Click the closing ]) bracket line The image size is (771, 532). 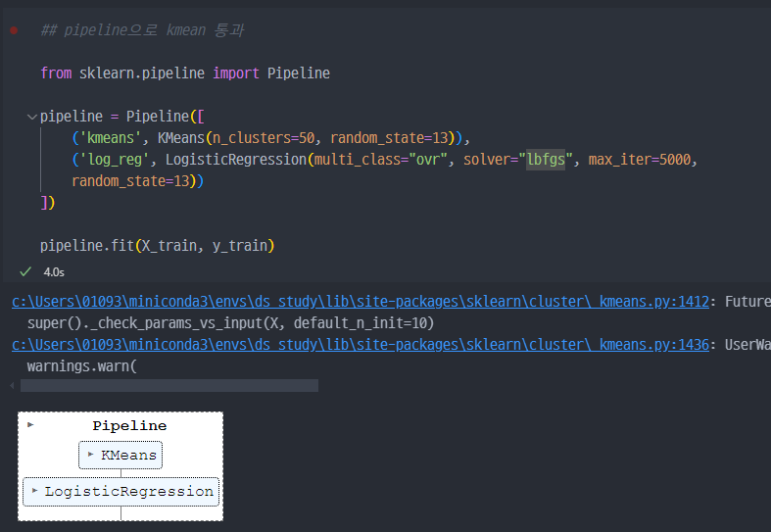click(x=48, y=203)
